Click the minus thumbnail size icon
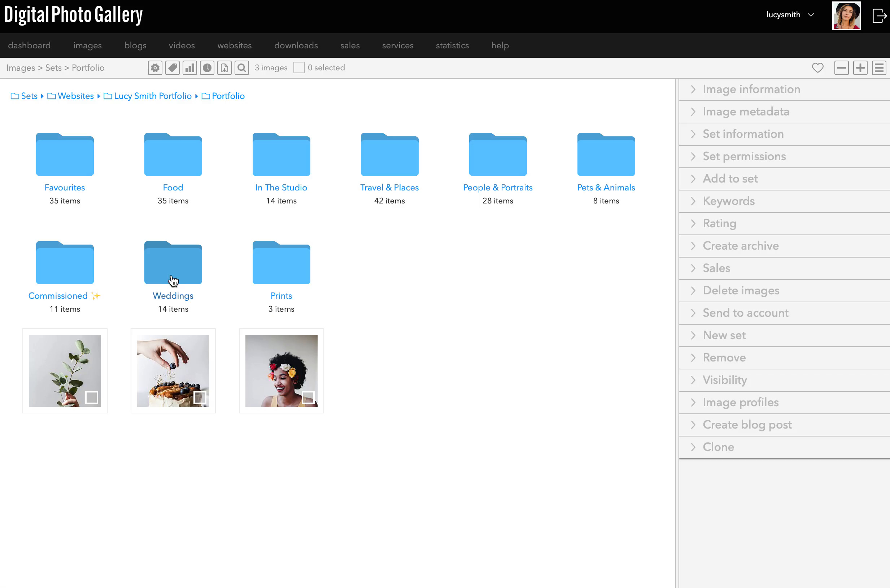890x588 pixels. coord(842,68)
